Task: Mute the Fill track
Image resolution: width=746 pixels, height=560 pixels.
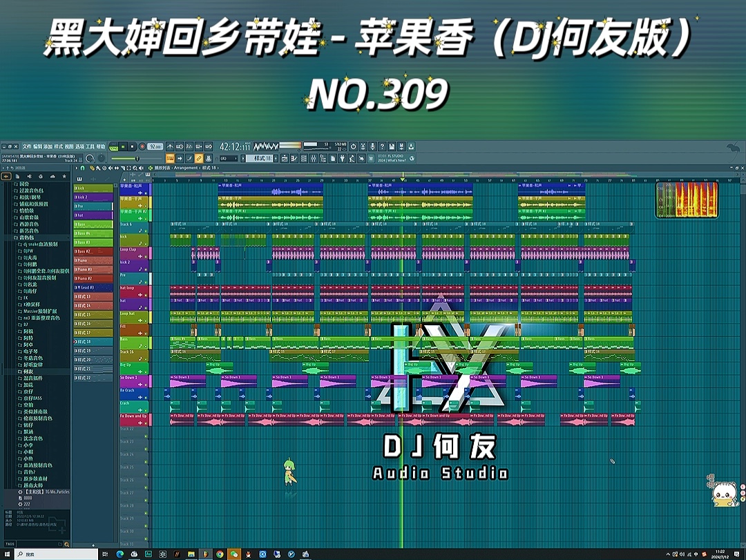Action: tap(146, 334)
